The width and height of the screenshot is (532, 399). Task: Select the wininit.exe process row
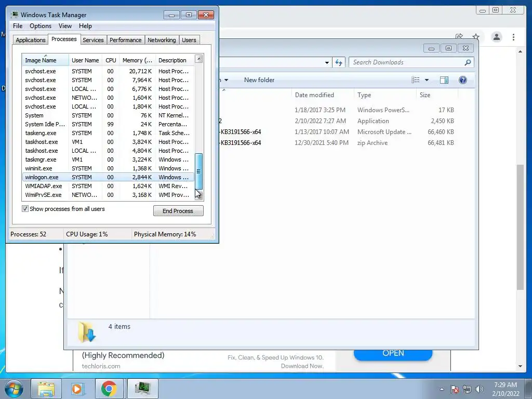108,168
